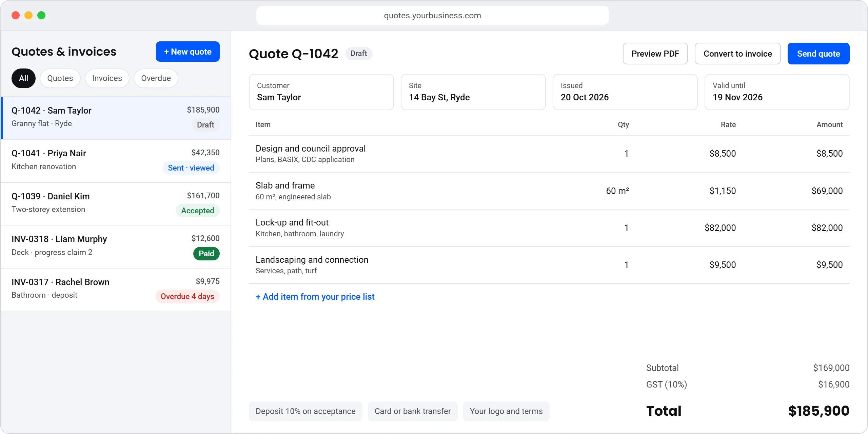Switch to the Quotes filter tab
This screenshot has height=434, width=868.
tap(60, 78)
